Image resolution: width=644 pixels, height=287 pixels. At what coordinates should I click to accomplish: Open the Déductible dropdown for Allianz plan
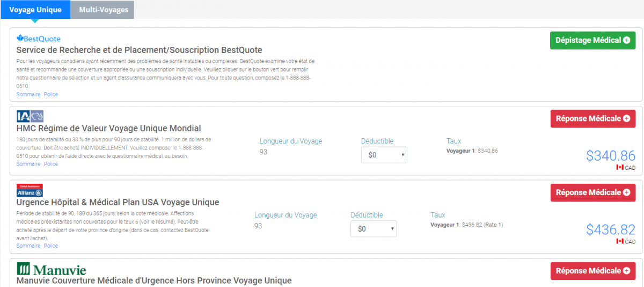(374, 229)
